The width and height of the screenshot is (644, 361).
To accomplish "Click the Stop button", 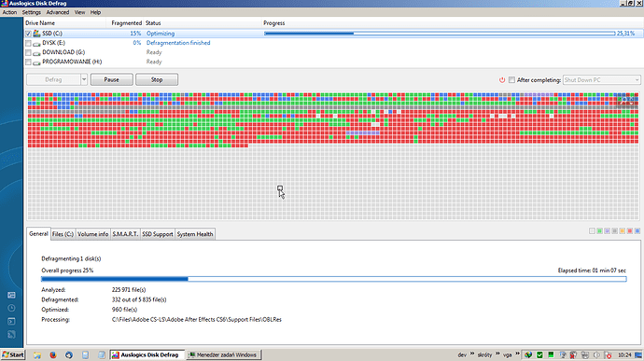I will coord(157,79).
